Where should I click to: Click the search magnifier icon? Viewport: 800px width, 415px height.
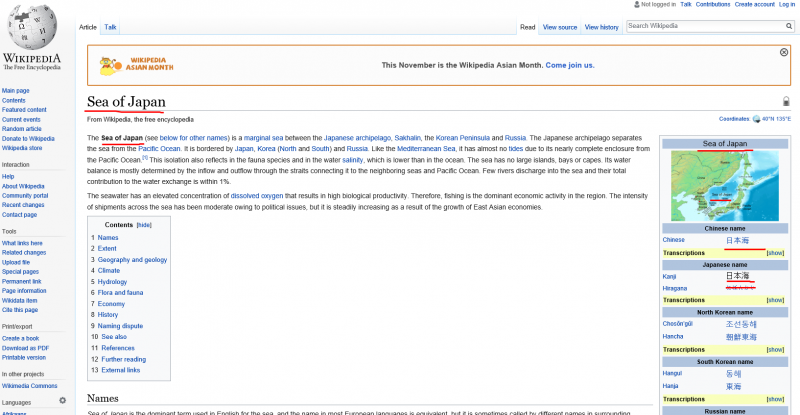click(x=789, y=26)
